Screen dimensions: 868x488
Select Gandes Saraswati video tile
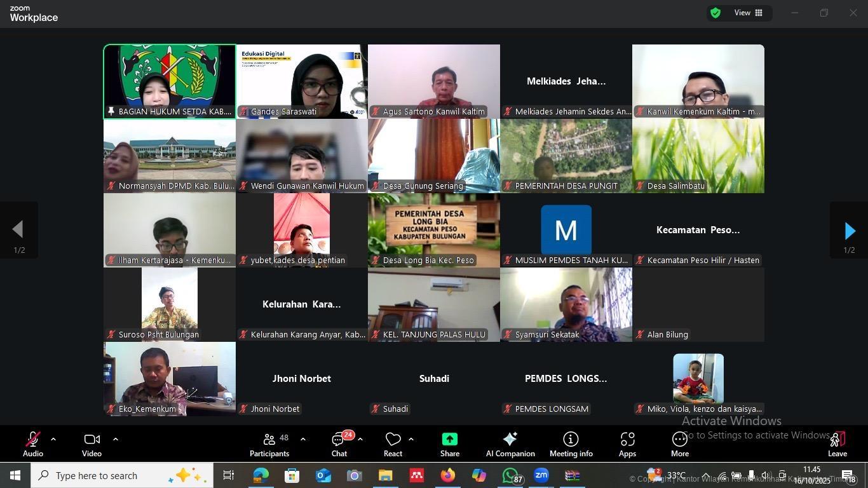tap(302, 81)
